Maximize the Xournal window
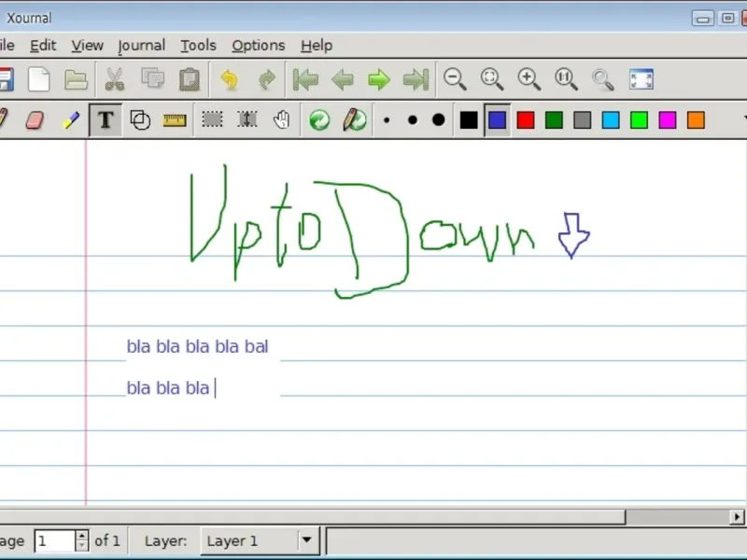Screen dimensions: 747x560 tap(727, 18)
